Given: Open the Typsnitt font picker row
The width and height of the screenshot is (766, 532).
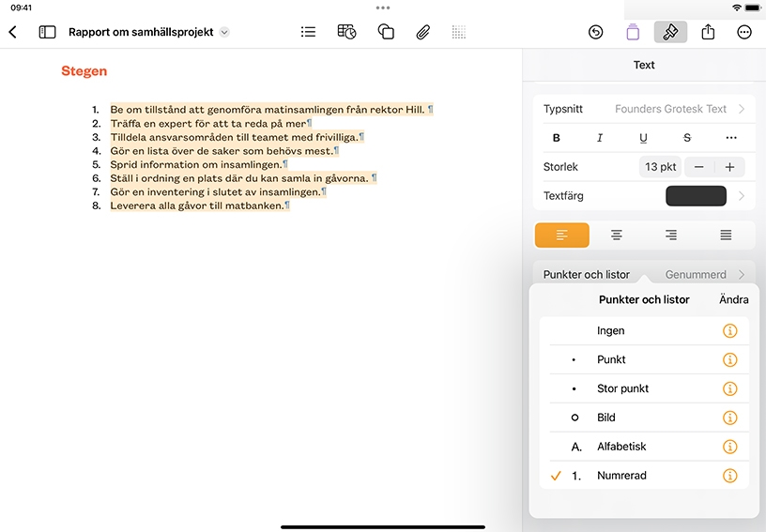Looking at the screenshot, I should click(x=644, y=109).
